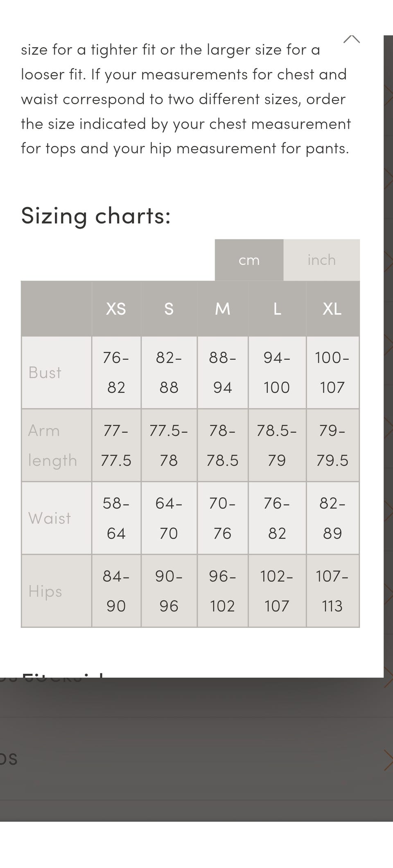The image size is (393, 868).
Task: Click the XL bust cell 100-107
Action: (x=332, y=373)
